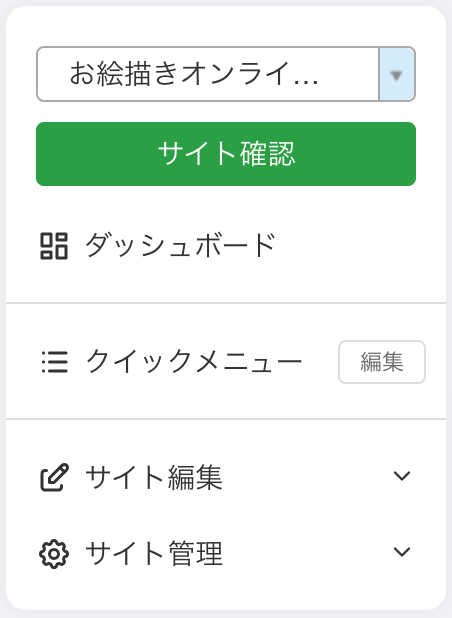The height and width of the screenshot is (618, 452).
Task: Click the gray triangle in site selector
Action: (396, 75)
